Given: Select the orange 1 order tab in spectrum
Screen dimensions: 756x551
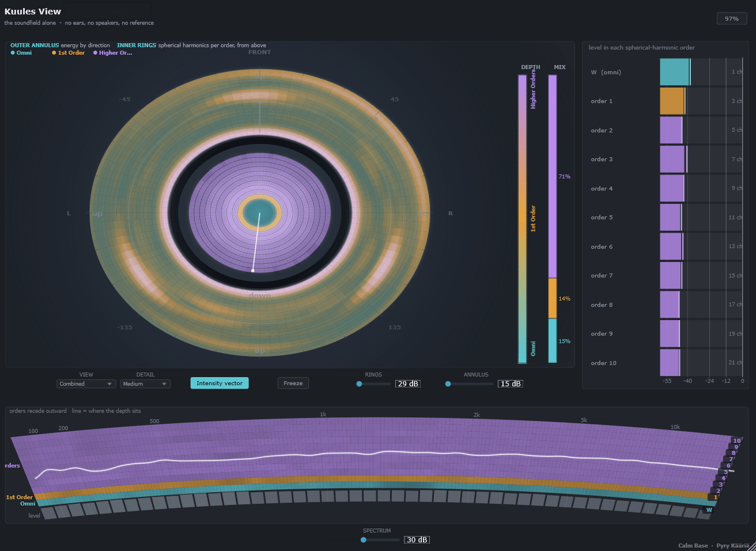Looking at the screenshot, I should (x=715, y=497).
